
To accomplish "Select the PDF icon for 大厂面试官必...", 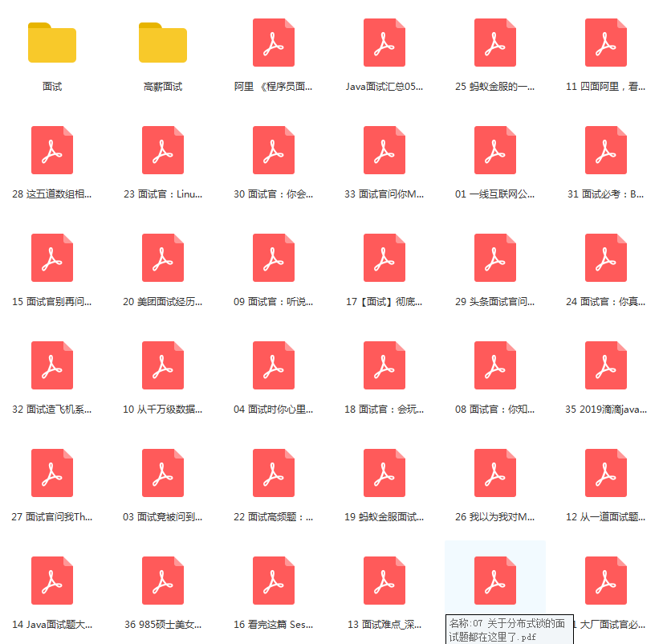I will pyautogui.click(x=606, y=580).
